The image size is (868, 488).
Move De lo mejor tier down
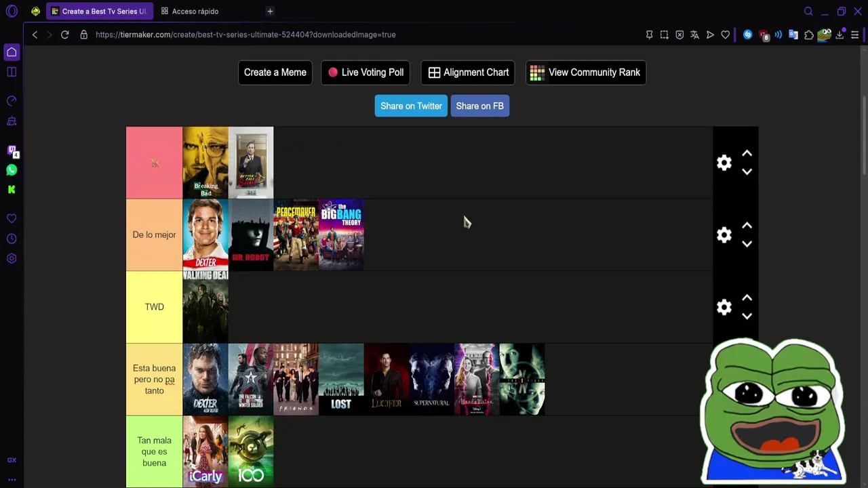tap(747, 244)
